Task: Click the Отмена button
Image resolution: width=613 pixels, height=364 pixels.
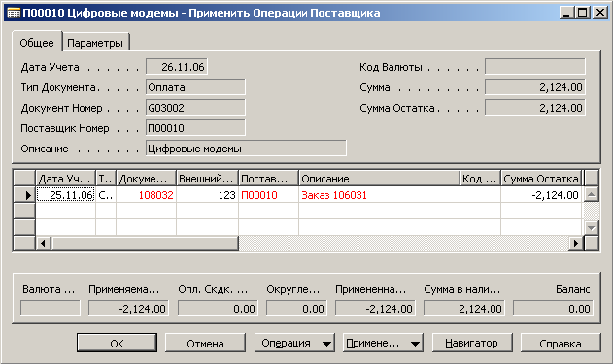Action: tap(205, 343)
